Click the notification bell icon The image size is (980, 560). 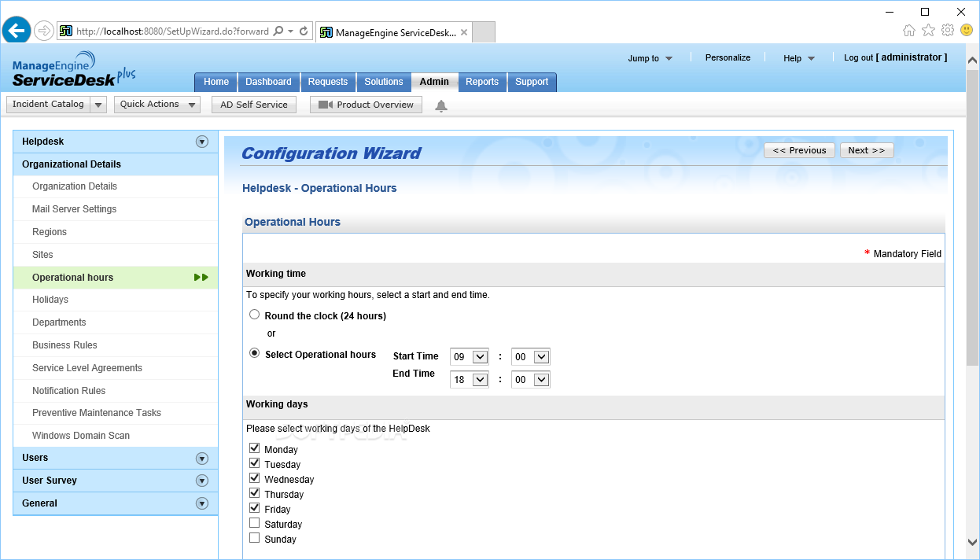[441, 105]
